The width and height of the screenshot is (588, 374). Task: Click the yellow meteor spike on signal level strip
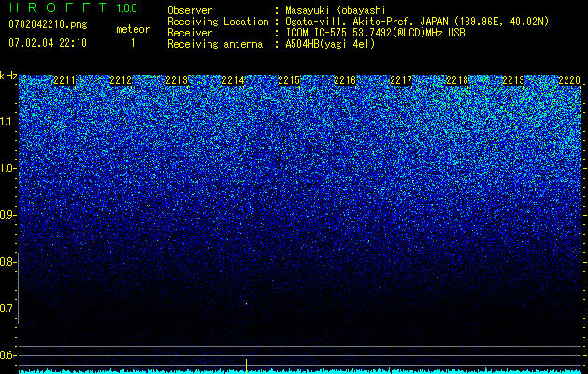(x=247, y=366)
